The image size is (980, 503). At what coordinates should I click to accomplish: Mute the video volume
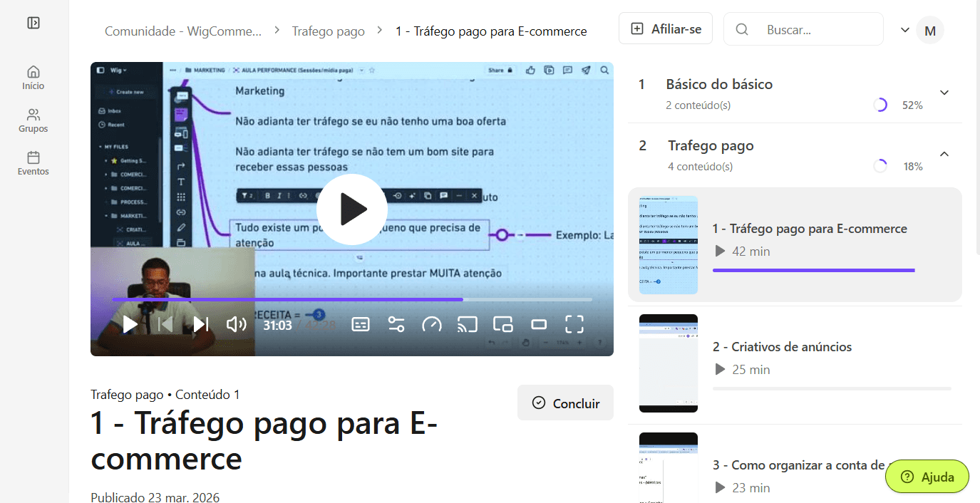[x=236, y=324]
